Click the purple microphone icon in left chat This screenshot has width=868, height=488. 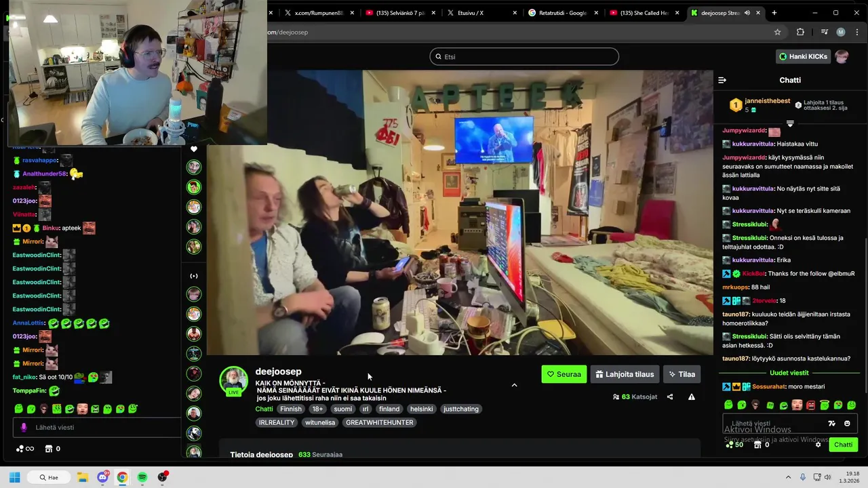click(24, 428)
